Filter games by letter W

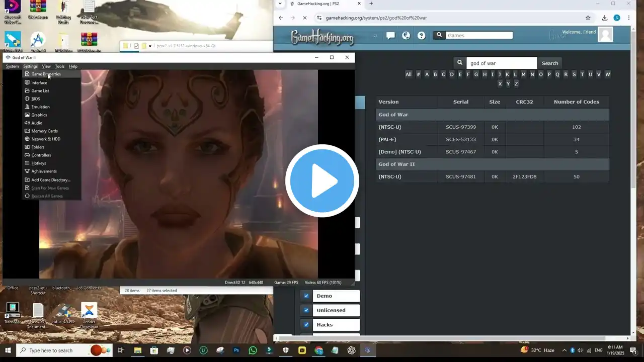point(607,74)
